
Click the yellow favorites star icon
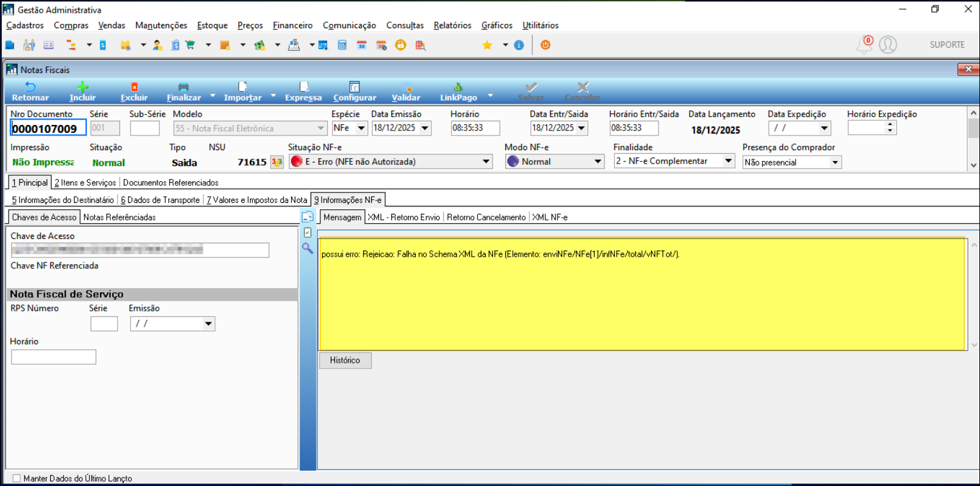coord(488,45)
